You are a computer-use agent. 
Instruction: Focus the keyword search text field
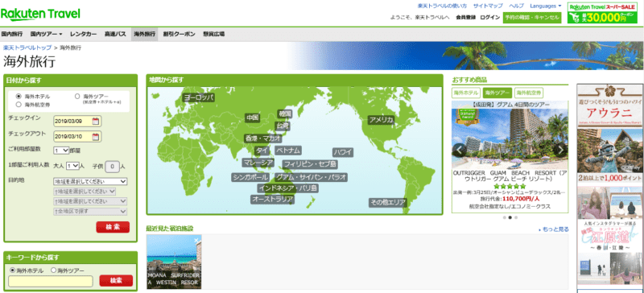pyautogui.click(x=51, y=281)
